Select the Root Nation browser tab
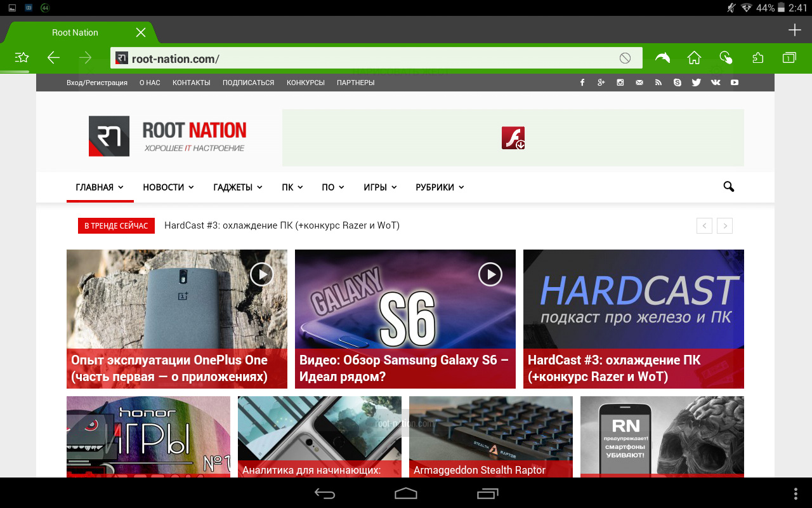812x508 pixels. (x=79, y=32)
